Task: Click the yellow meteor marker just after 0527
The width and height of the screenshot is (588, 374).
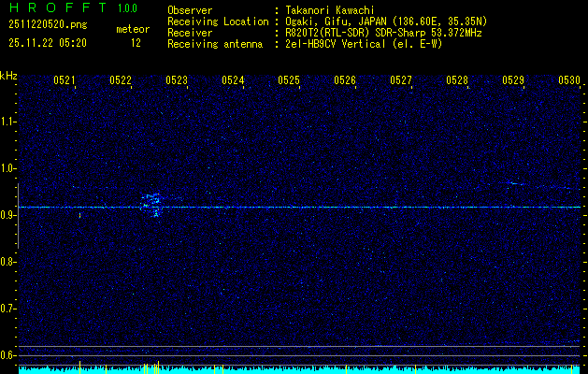Action: [416, 370]
